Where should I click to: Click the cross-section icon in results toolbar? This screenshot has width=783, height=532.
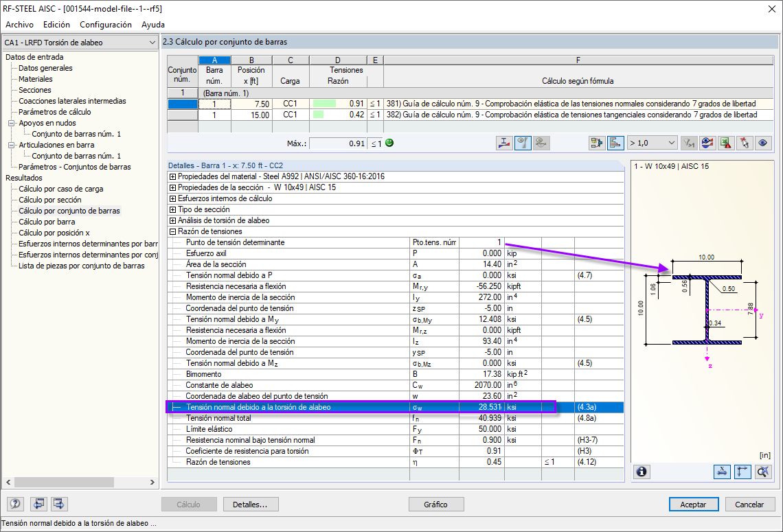pyautogui.click(x=504, y=143)
